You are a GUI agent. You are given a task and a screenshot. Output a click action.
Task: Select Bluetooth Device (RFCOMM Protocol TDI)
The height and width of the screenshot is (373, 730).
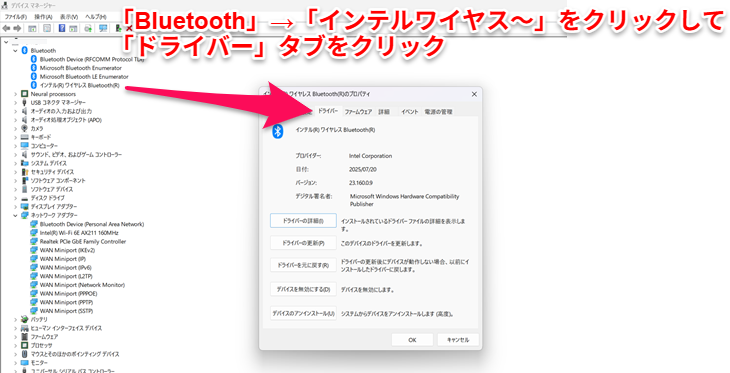click(92, 59)
